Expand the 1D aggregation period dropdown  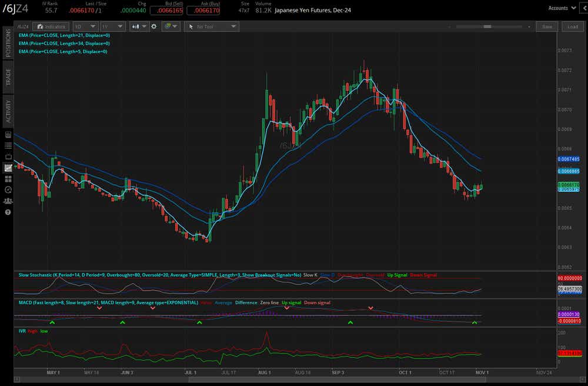tap(85, 26)
